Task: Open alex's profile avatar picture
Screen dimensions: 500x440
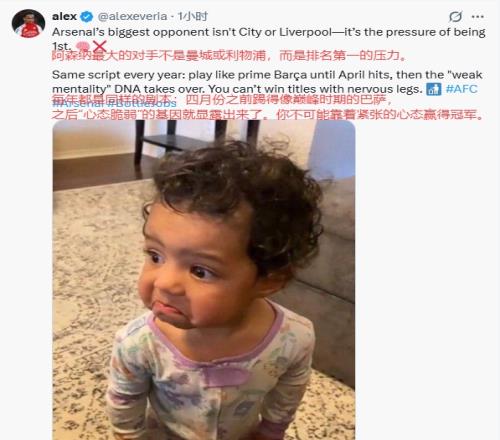Action: tap(28, 24)
